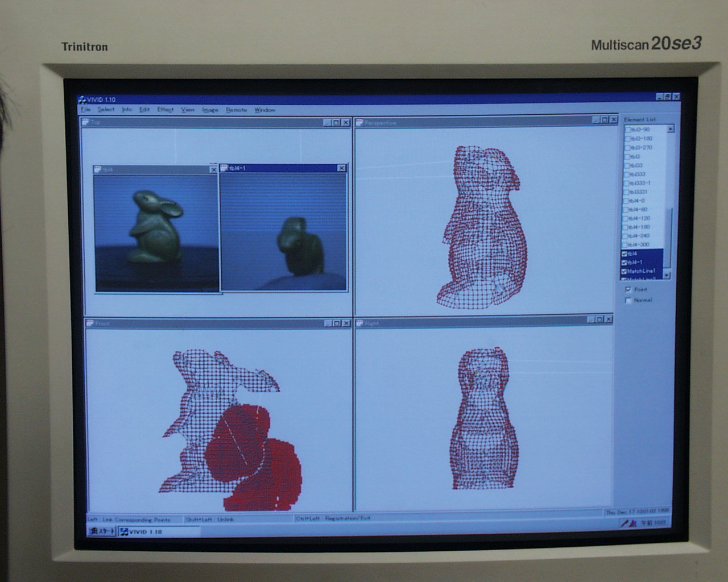Screen dimensions: 728x582
Task: Click the system tray pen icon
Action: 624,523
